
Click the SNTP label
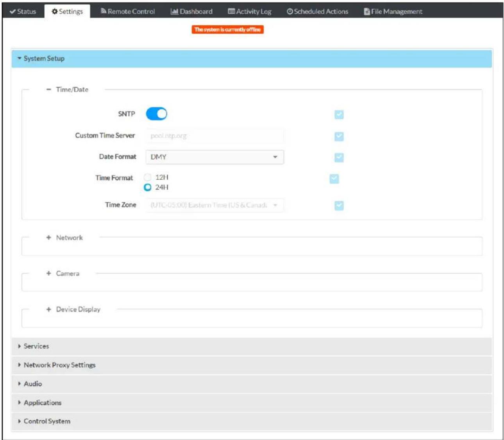pos(127,114)
